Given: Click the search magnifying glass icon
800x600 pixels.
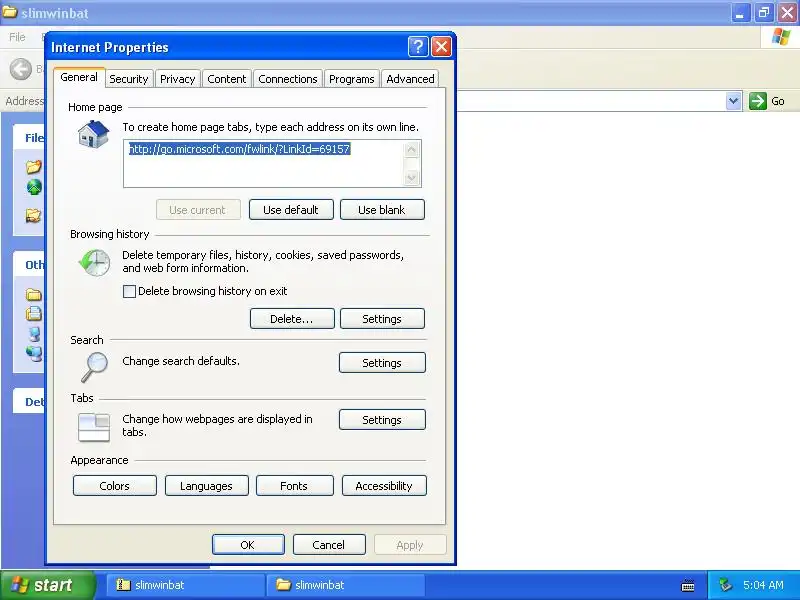Looking at the screenshot, I should coord(94,367).
